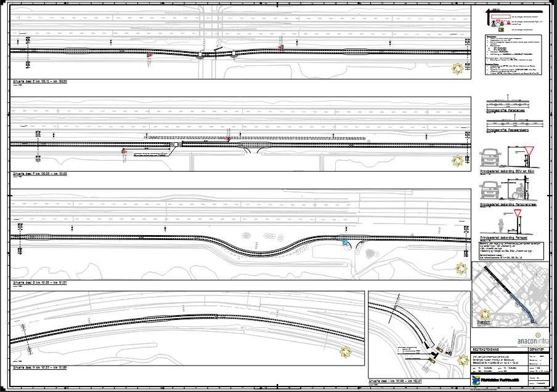Viewport: 557px width, 392px height.
Task: Click the blue parking sign in the third panel
Action: (x=344, y=244)
